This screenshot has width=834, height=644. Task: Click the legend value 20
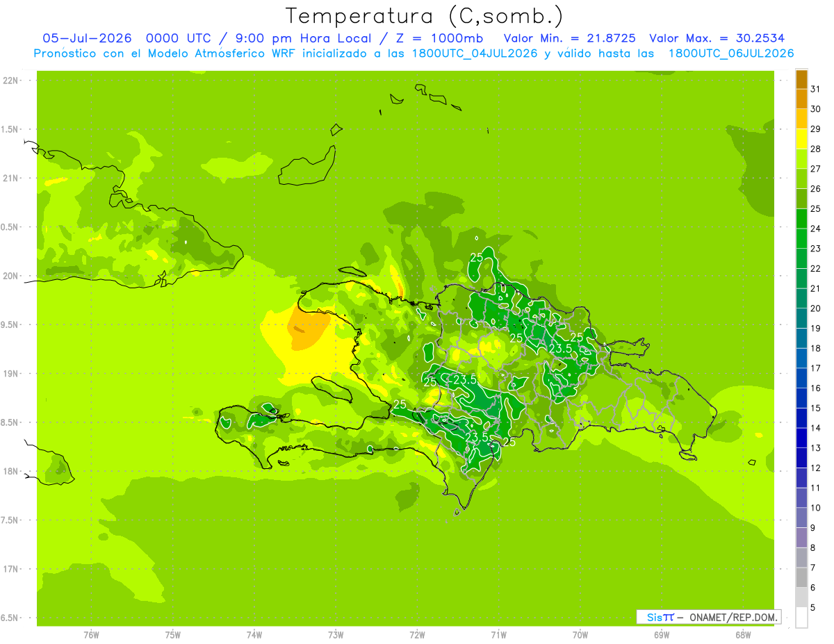(x=816, y=308)
